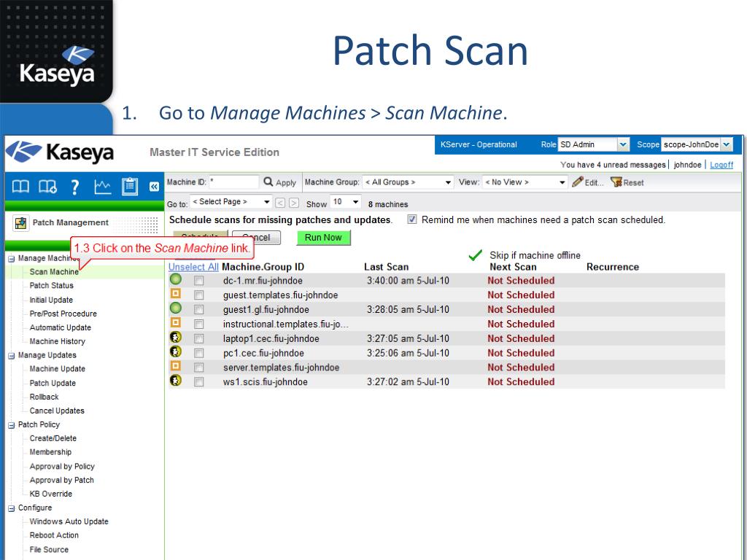Open the KB Override page
The height and width of the screenshot is (560, 747).
(50, 494)
